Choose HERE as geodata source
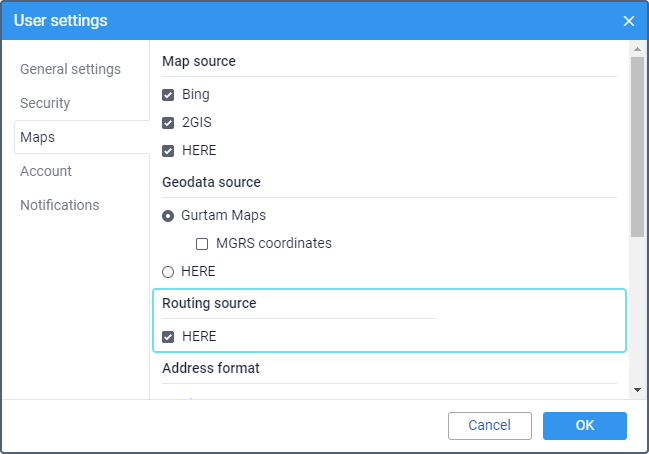Viewport: 649px width, 454px height. click(x=168, y=271)
